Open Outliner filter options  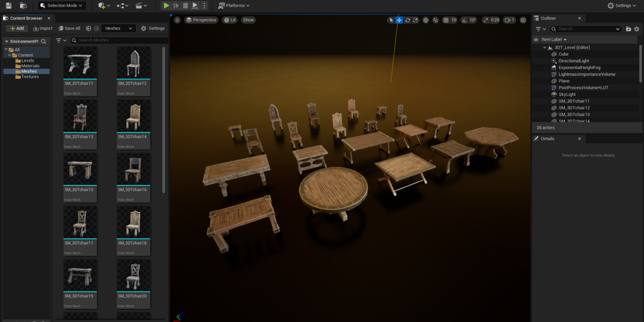[541, 28]
